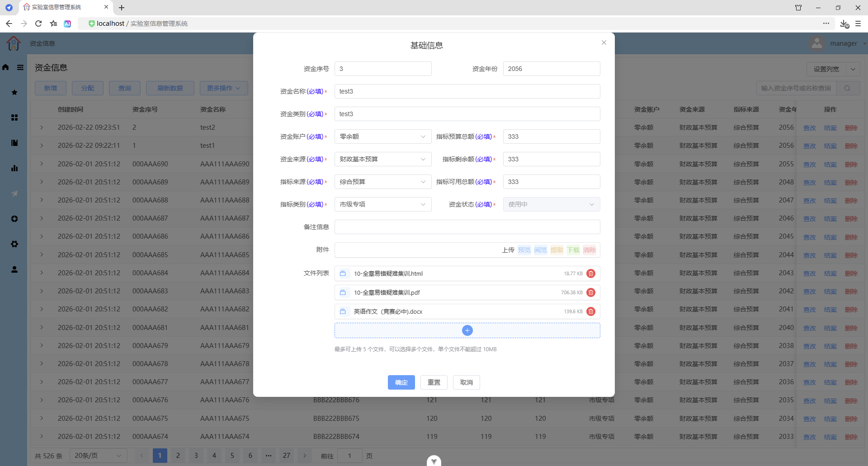Select the 实验室信息管理系统 browser tab
Image resolution: width=868 pixels, height=466 pixels.
[x=66, y=7]
